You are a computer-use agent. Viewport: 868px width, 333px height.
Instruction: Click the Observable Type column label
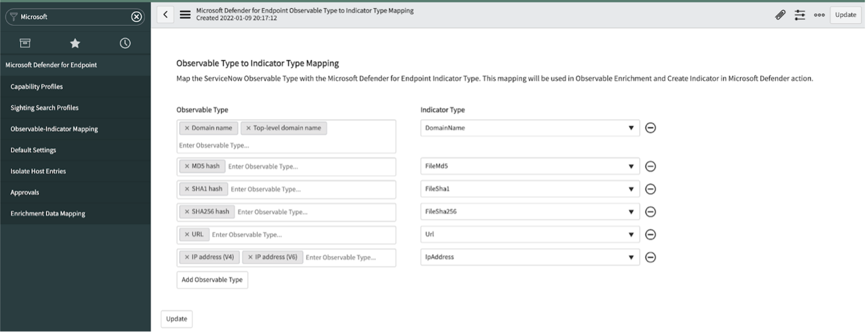tap(203, 110)
